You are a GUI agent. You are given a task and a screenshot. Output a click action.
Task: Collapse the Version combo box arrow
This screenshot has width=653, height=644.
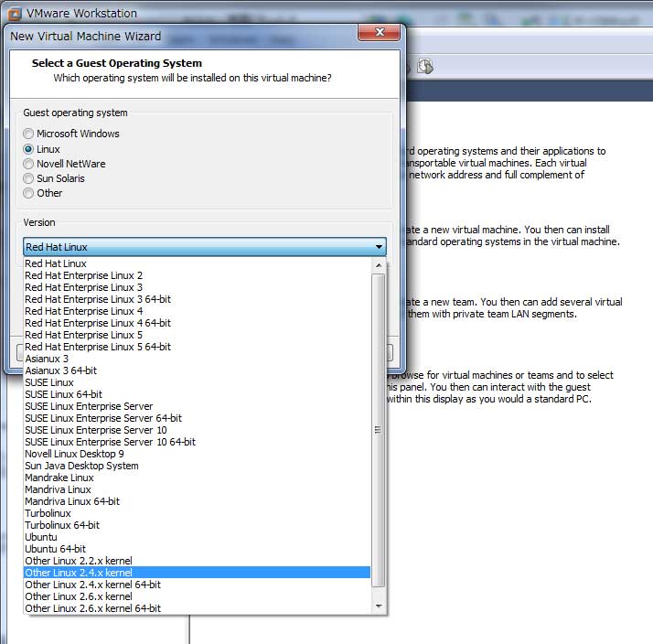[379, 247]
